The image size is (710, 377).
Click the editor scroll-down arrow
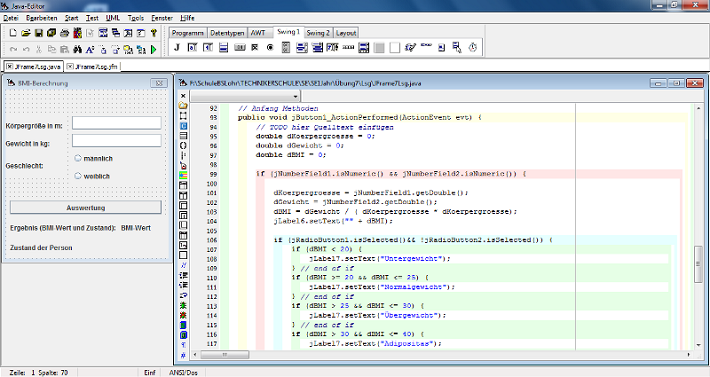[698, 345]
